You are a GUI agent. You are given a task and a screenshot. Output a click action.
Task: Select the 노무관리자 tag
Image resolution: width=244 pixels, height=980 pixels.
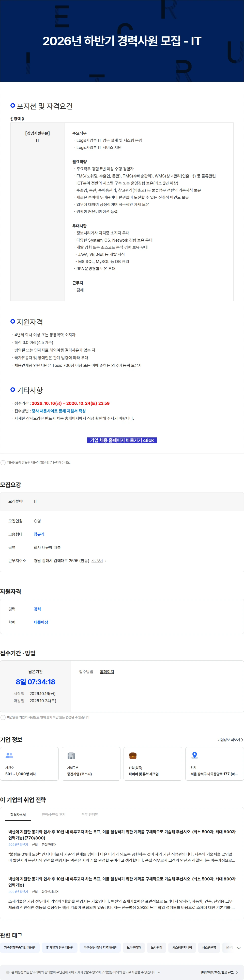pyautogui.click(x=134, y=948)
